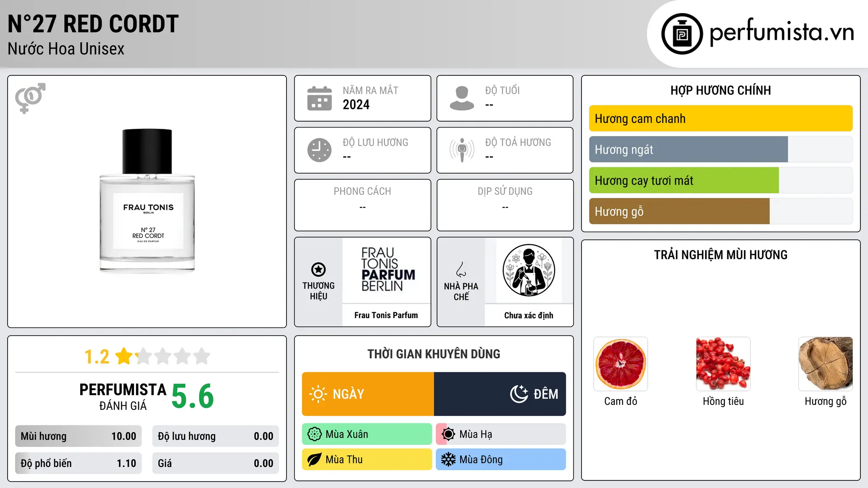
Task: Choose the Mùa Hạ season bar
Action: (x=501, y=434)
